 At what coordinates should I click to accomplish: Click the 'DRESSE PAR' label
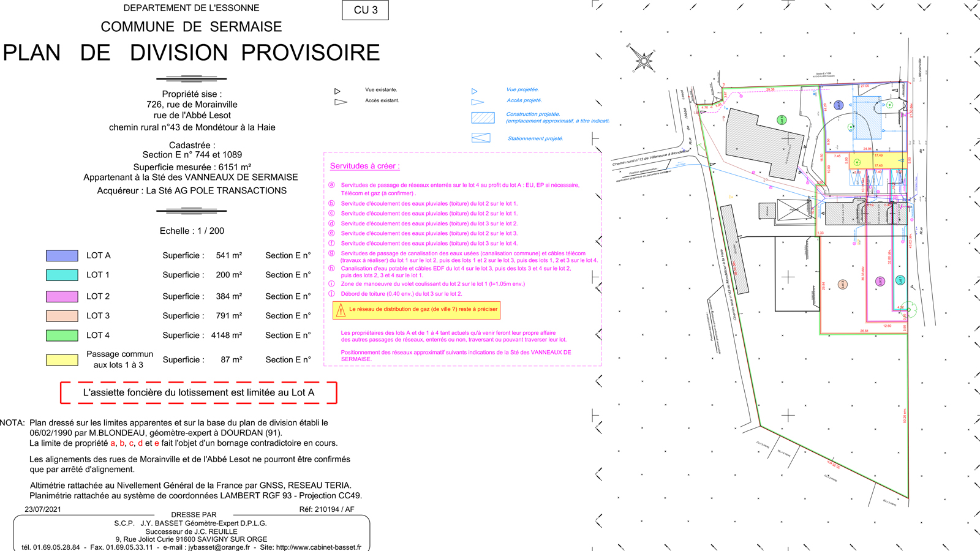pos(194,515)
